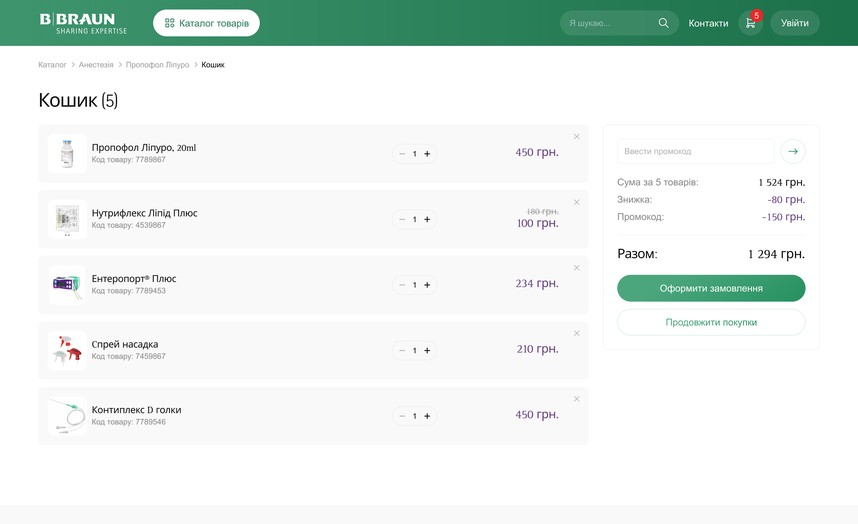The height and width of the screenshot is (524, 858).
Task: Go to Анестезія breadcrumb
Action: [x=96, y=65]
